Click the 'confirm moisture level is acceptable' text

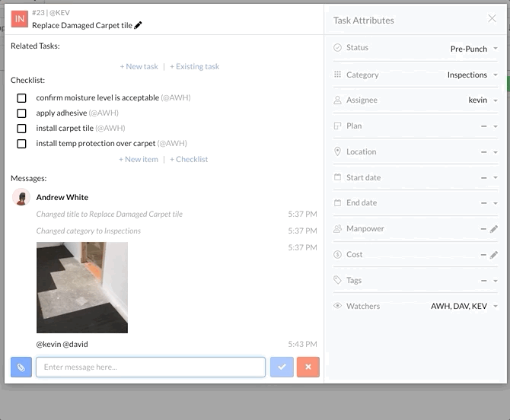click(x=97, y=97)
